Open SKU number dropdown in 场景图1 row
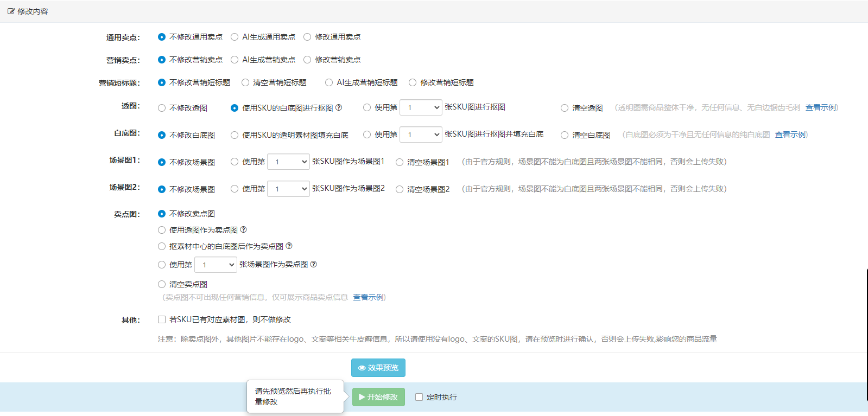 [288, 162]
